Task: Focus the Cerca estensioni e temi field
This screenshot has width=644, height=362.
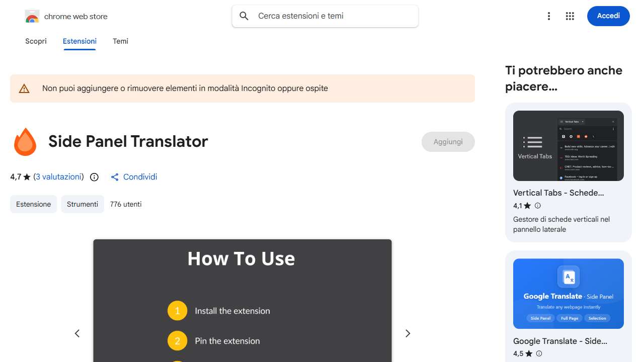Action: click(x=332, y=16)
